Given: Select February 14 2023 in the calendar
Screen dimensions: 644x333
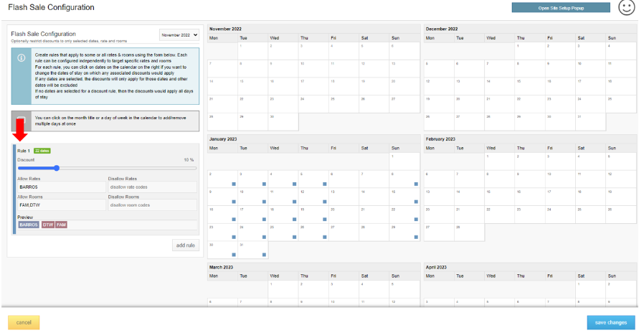Looking at the screenshot, I should [470, 197].
